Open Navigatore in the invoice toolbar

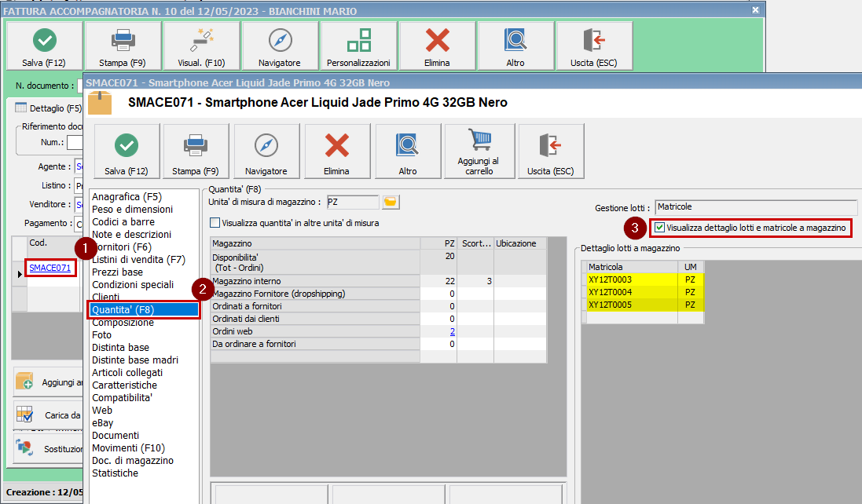[280, 46]
